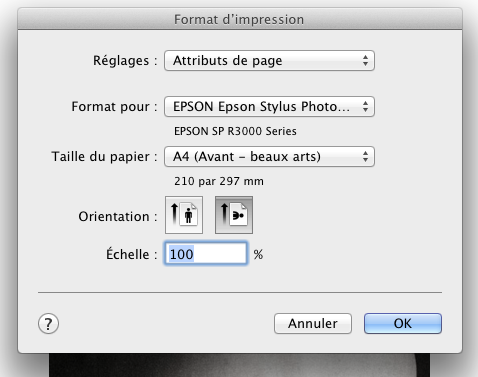
Task: Cancel the dialog with Annuler
Action: pyautogui.click(x=313, y=323)
